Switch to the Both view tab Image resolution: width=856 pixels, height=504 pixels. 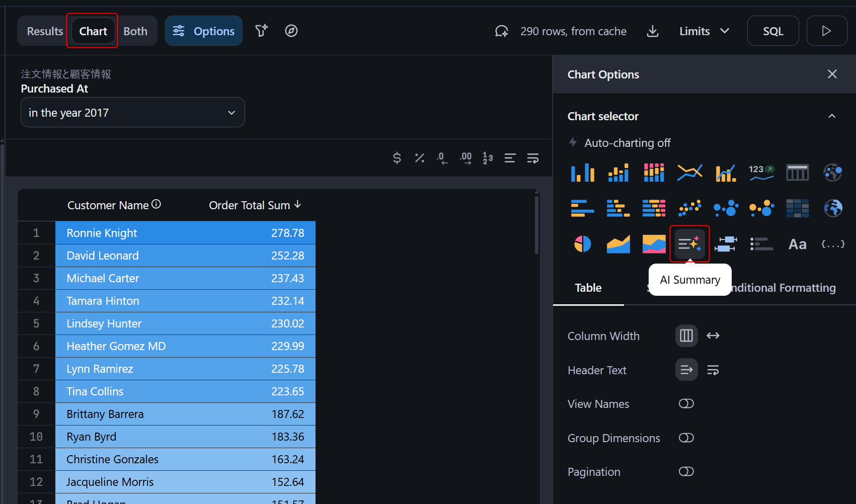point(135,31)
